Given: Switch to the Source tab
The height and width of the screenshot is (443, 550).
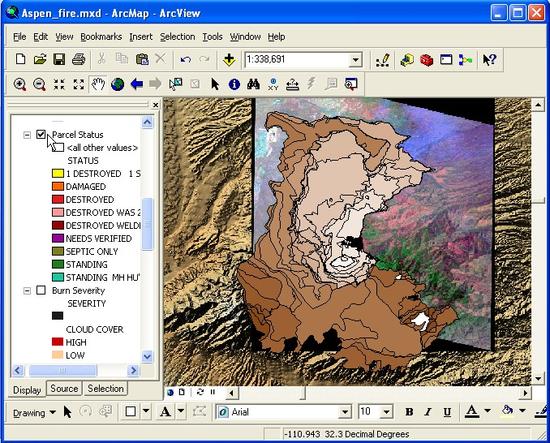Looking at the screenshot, I should click(64, 389).
